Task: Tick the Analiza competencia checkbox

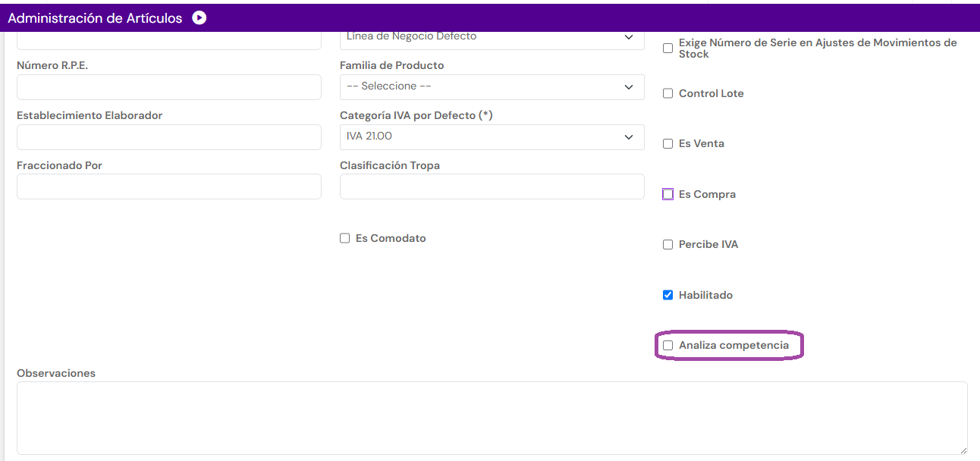Action: (668, 346)
